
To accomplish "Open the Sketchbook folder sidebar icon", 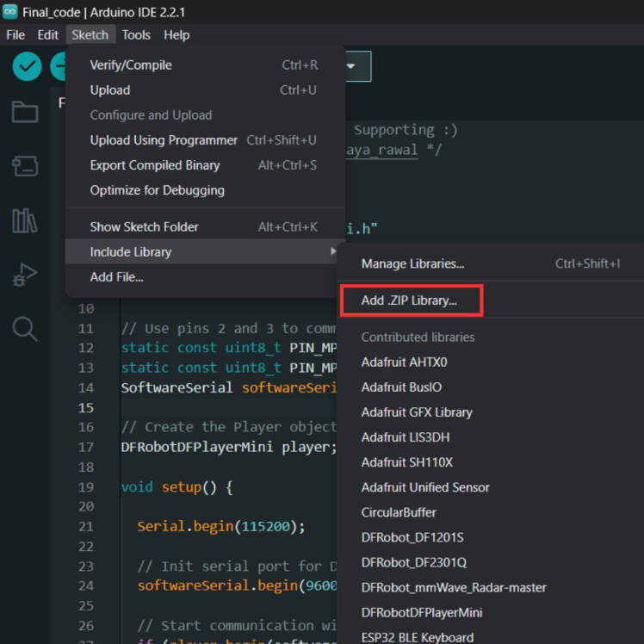I will pos(25,112).
